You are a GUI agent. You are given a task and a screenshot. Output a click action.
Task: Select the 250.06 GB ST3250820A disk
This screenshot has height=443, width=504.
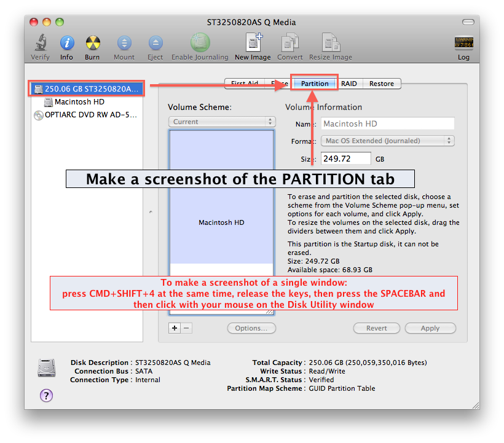coord(87,88)
